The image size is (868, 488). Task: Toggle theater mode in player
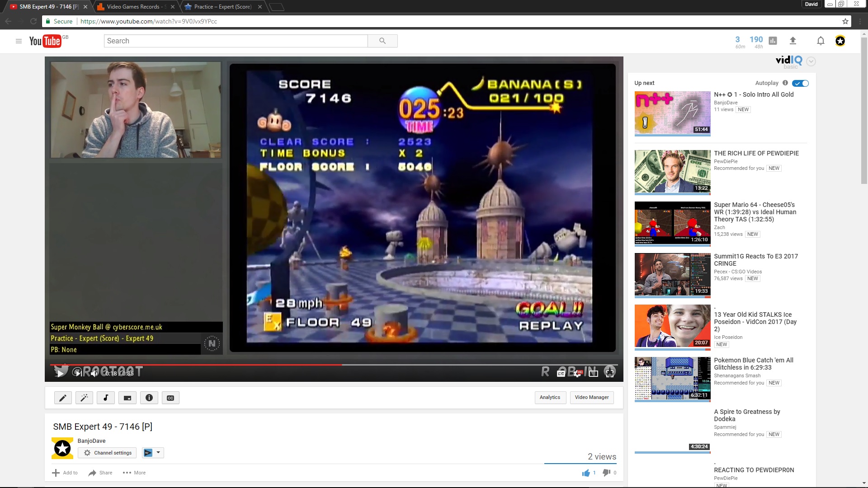[594, 373]
